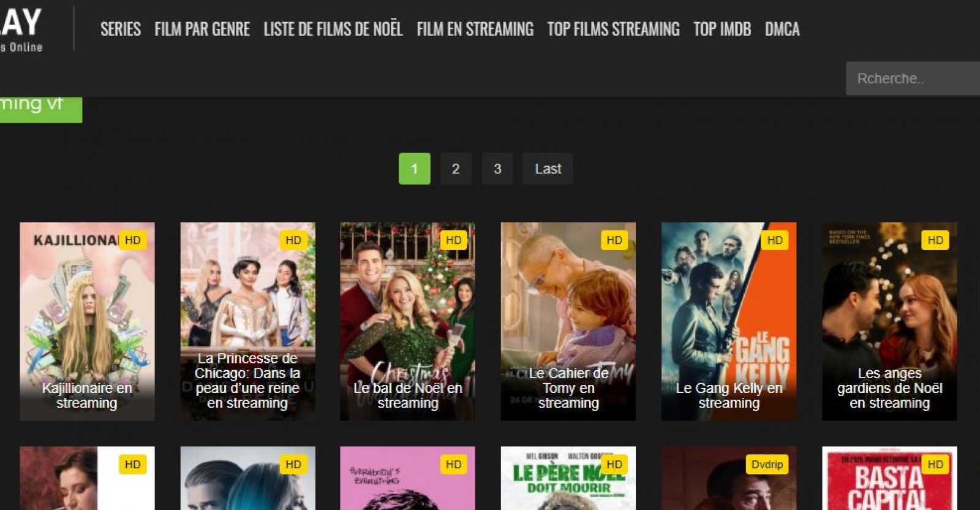Go to page 3 of results

click(497, 169)
